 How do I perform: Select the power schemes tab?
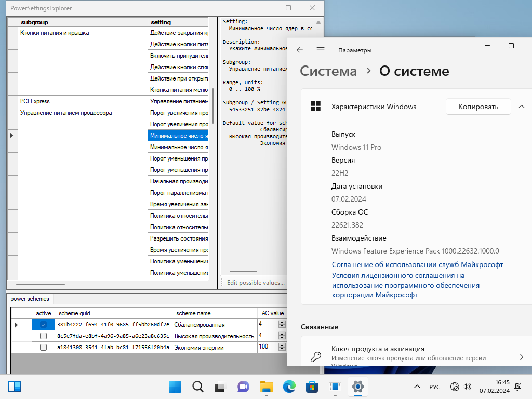point(30,299)
